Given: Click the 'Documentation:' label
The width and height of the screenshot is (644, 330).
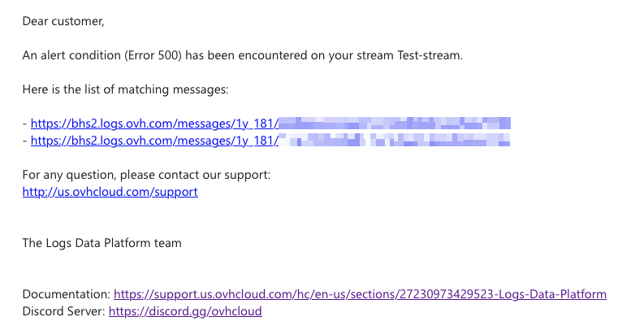Looking at the screenshot, I should (66, 294).
